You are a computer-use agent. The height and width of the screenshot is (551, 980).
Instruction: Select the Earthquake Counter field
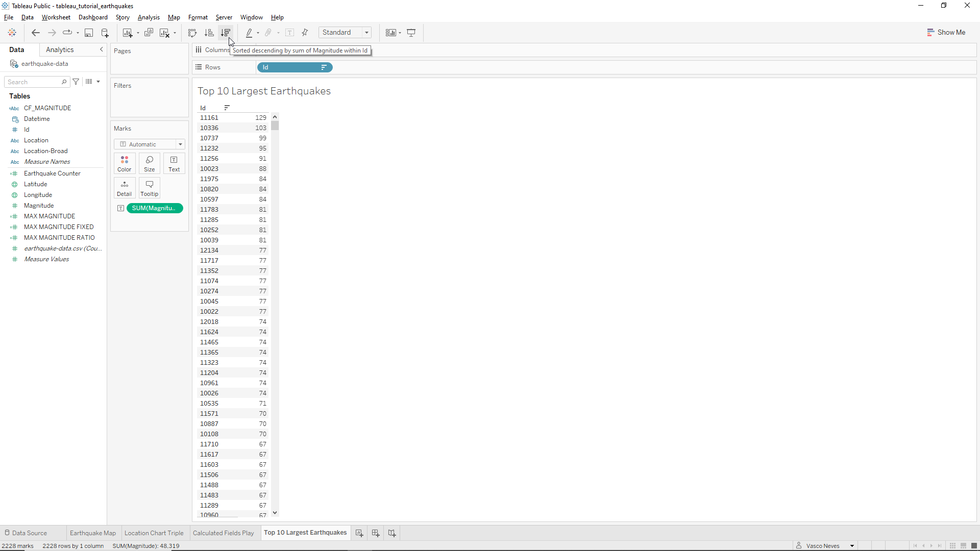(x=52, y=173)
